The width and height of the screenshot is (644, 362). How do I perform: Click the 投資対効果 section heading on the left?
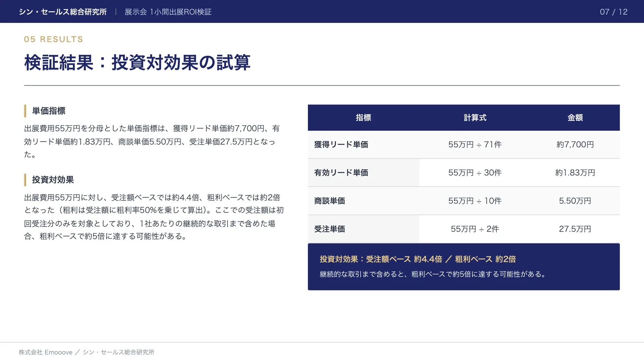click(53, 179)
